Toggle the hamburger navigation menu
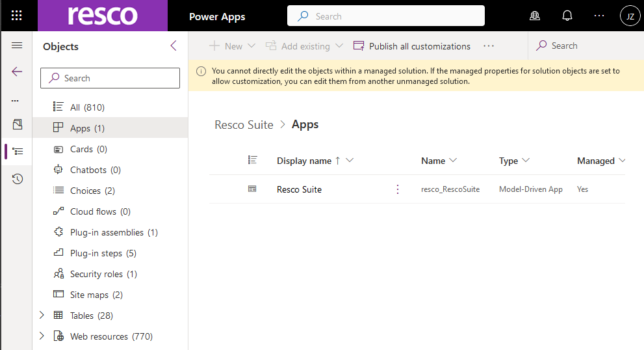The height and width of the screenshot is (350, 644). tap(17, 46)
